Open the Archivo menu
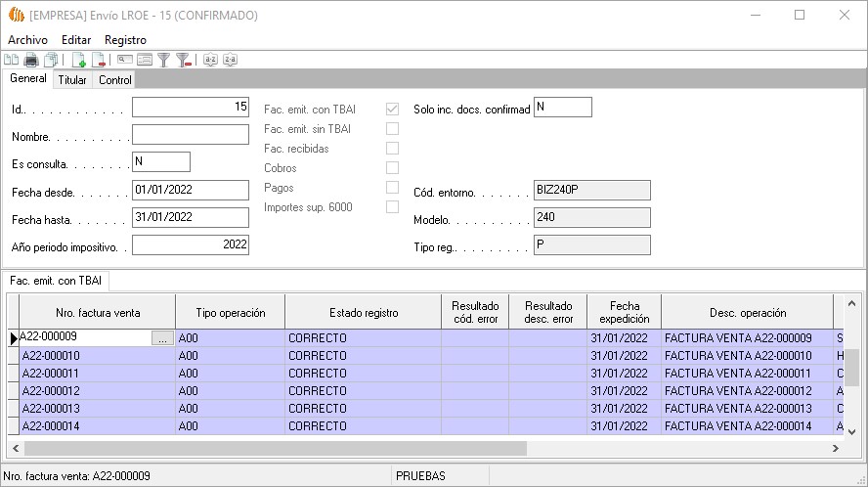Viewport: 868px width, 487px height. tap(27, 39)
